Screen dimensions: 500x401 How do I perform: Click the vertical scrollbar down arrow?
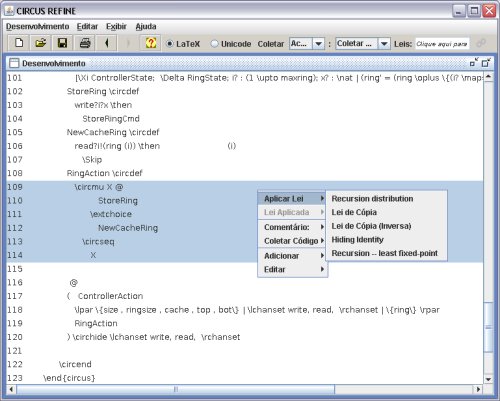(x=488, y=379)
